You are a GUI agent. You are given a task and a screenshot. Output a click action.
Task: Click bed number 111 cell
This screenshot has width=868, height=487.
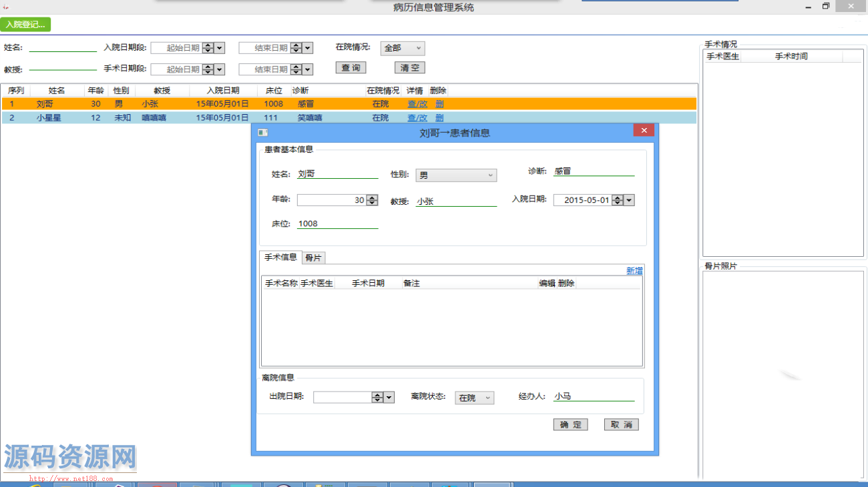click(270, 118)
